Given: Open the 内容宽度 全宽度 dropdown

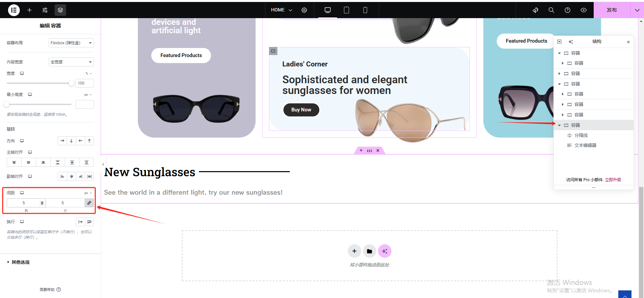Looking at the screenshot, I should click(x=71, y=62).
